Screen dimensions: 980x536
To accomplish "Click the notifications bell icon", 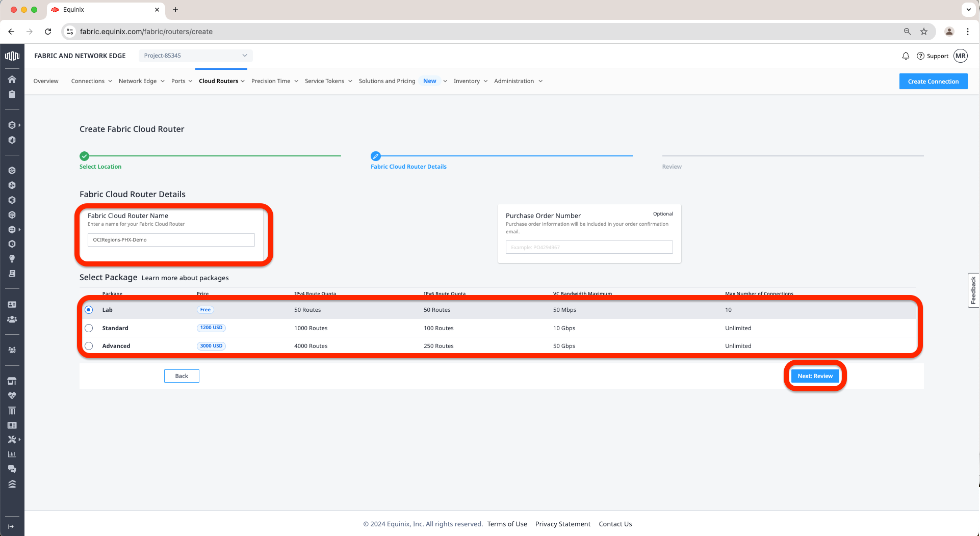I will tap(906, 56).
